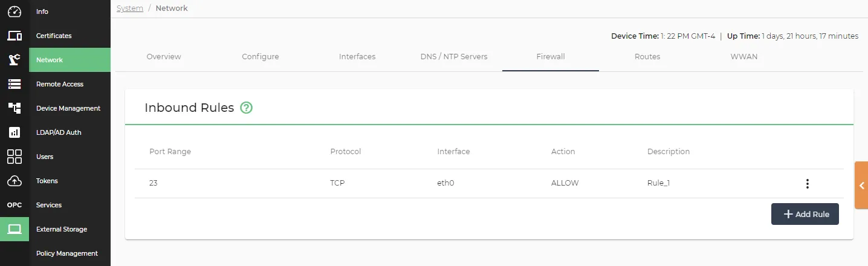Click the hierarchy blocks sidebar icon
The image size is (868, 266).
(15, 108)
